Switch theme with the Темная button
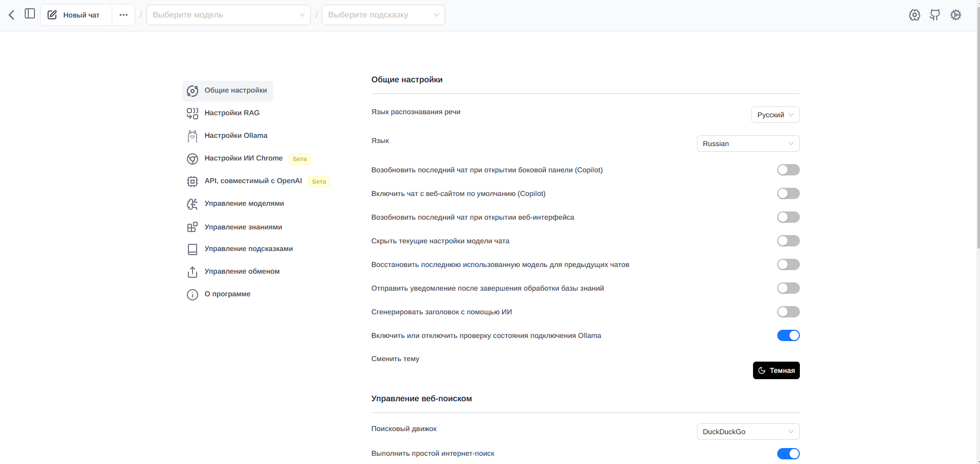Image resolution: width=980 pixels, height=464 pixels. [x=776, y=370]
